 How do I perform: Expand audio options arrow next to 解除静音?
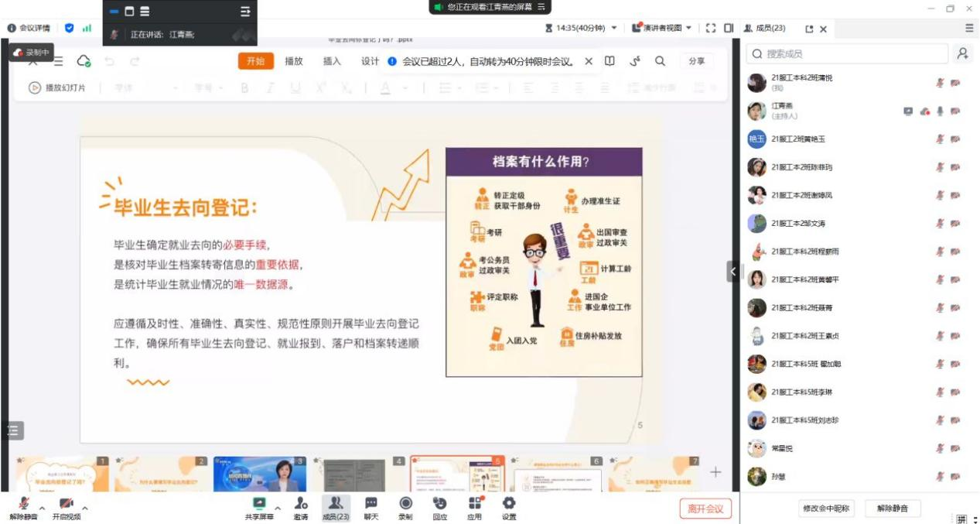point(43,509)
